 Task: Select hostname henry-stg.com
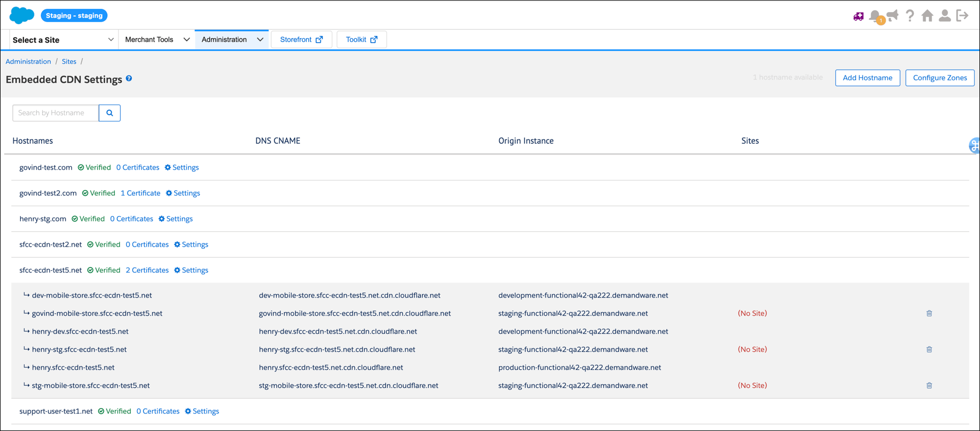(x=43, y=219)
